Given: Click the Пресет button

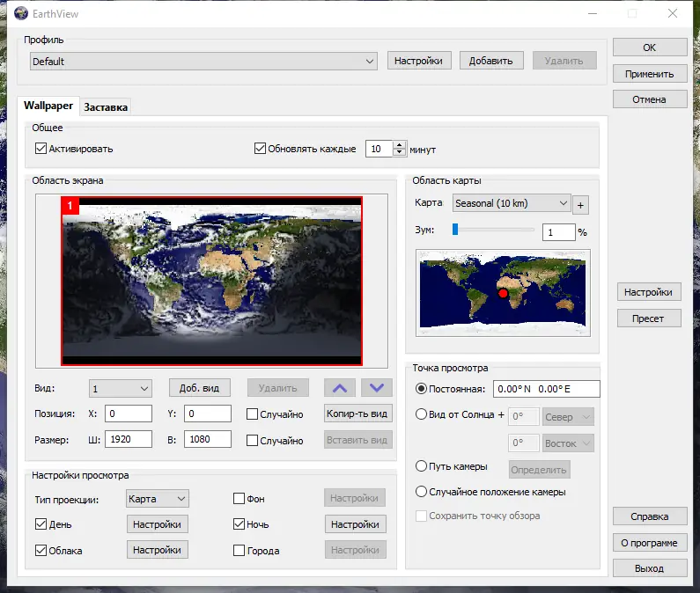Looking at the screenshot, I should pyautogui.click(x=649, y=318).
